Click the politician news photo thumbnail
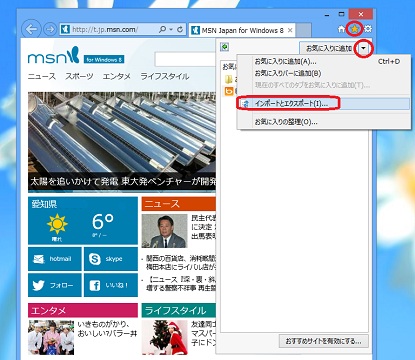The height and width of the screenshot is (360, 415). pyautogui.click(x=164, y=231)
